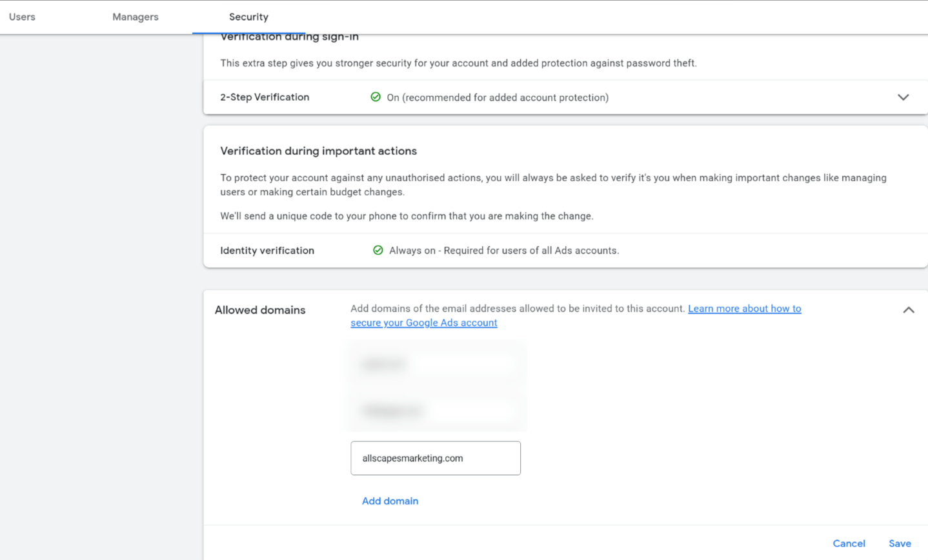The image size is (928, 560).
Task: Click the Identity verification label
Action: 267,250
